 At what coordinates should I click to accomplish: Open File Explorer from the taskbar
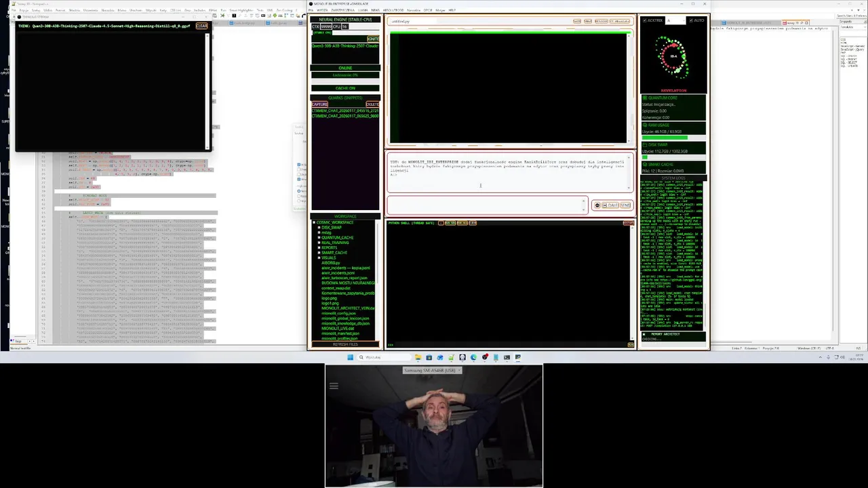coord(418,357)
